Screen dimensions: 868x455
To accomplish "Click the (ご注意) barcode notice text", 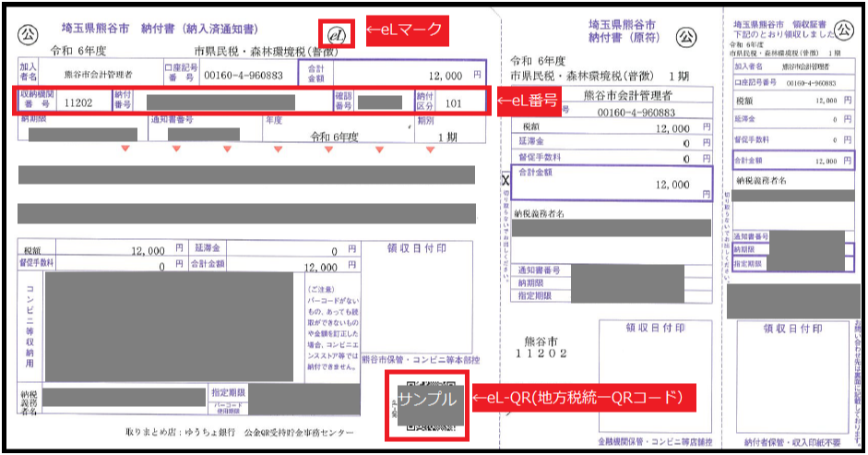I will [x=333, y=328].
